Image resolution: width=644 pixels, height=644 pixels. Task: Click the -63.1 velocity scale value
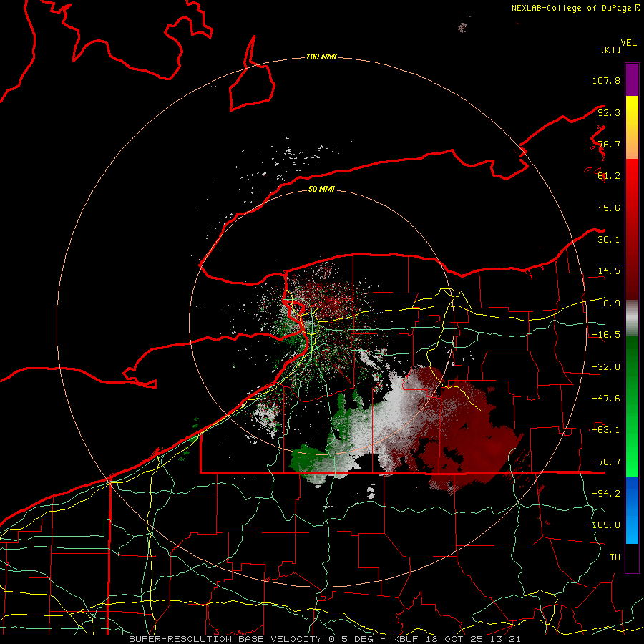pyautogui.click(x=606, y=430)
